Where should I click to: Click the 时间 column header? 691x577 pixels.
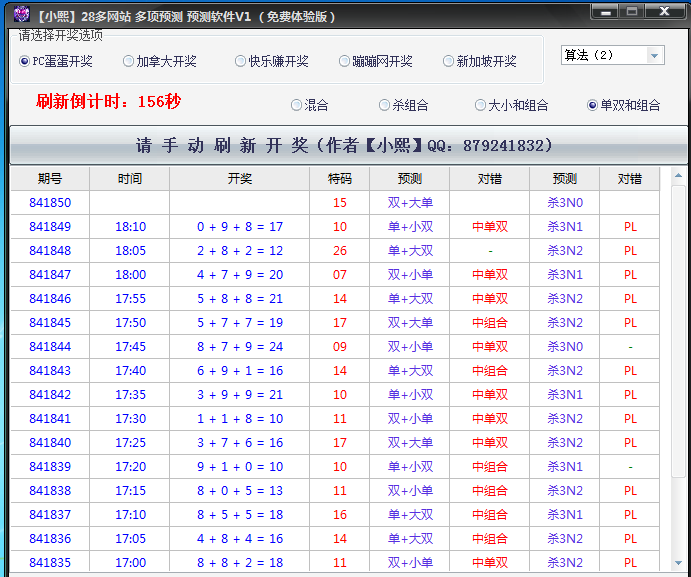pyautogui.click(x=130, y=179)
